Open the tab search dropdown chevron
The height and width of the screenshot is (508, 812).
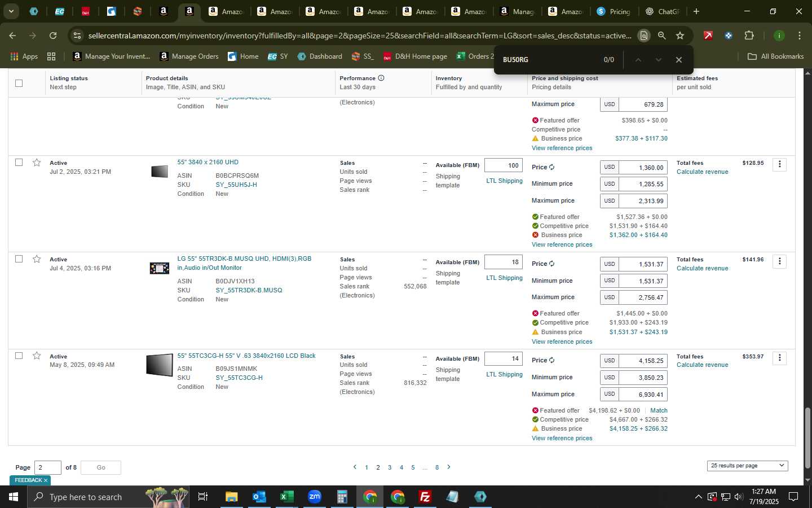(11, 11)
